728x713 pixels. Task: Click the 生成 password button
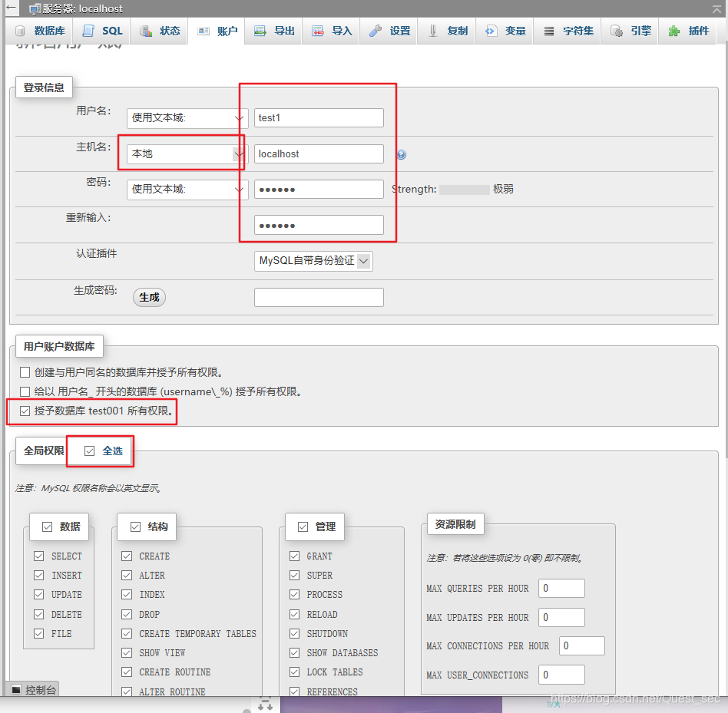click(149, 297)
